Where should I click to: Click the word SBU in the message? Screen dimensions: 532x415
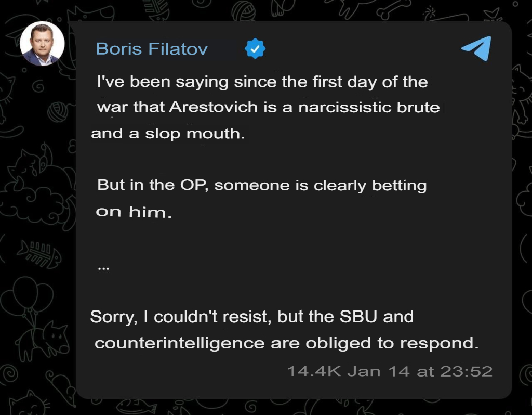point(358,317)
